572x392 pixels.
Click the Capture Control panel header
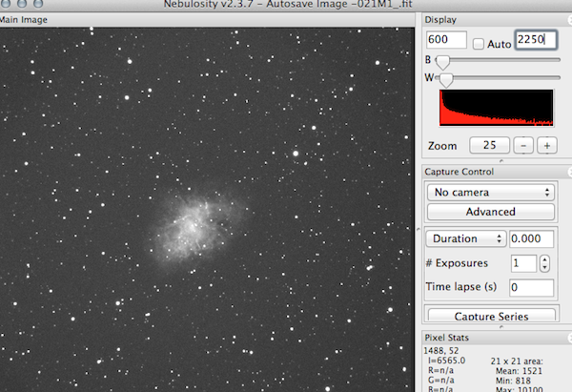(x=496, y=172)
